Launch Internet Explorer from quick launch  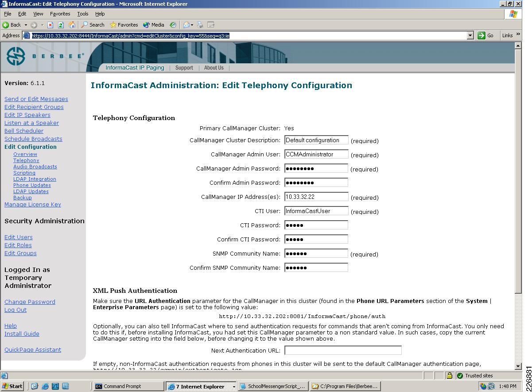click(x=45, y=386)
